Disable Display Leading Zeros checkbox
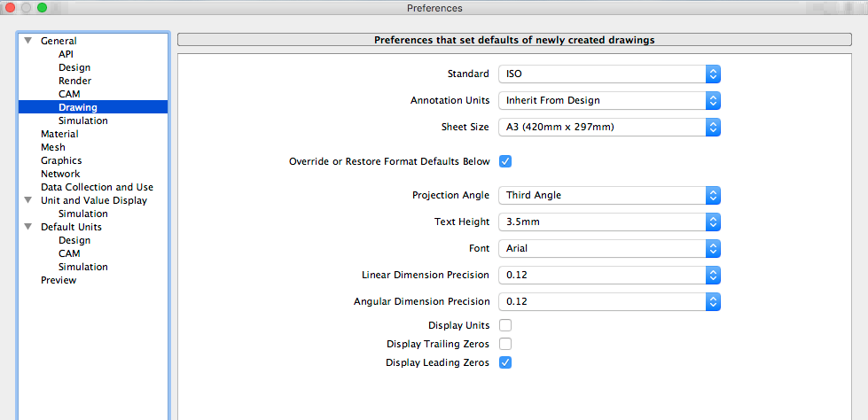This screenshot has height=420, width=868. [x=505, y=362]
